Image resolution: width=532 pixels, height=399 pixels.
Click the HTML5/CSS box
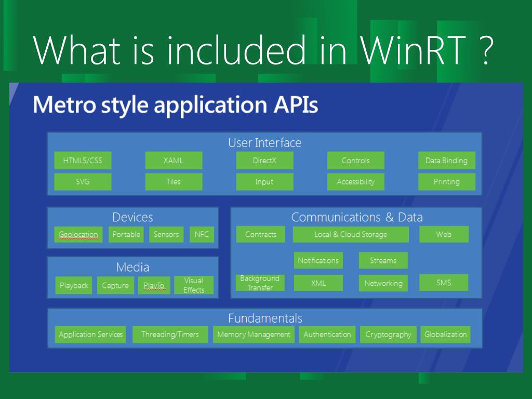coord(83,161)
